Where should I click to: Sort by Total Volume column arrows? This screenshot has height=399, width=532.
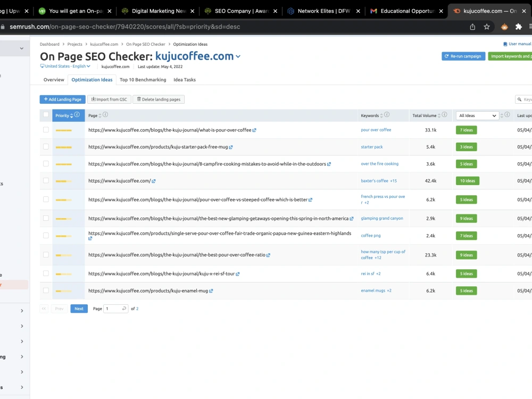click(x=439, y=115)
